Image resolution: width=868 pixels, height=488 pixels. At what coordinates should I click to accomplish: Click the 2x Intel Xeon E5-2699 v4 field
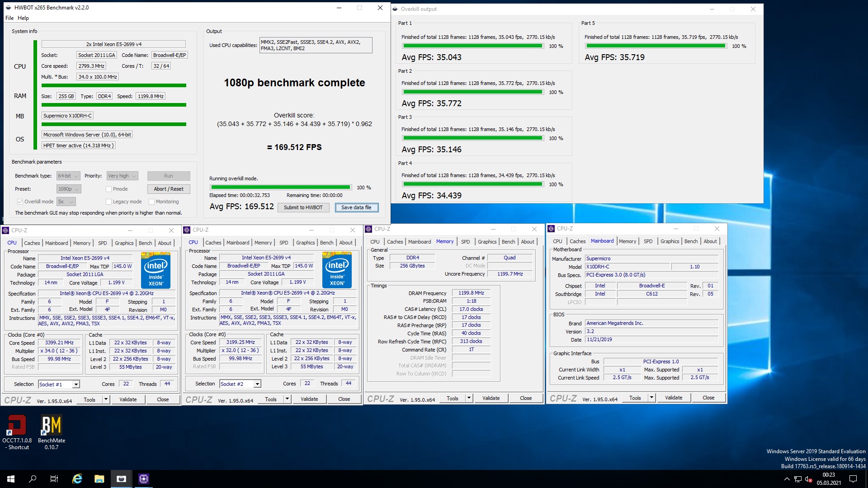click(x=113, y=44)
